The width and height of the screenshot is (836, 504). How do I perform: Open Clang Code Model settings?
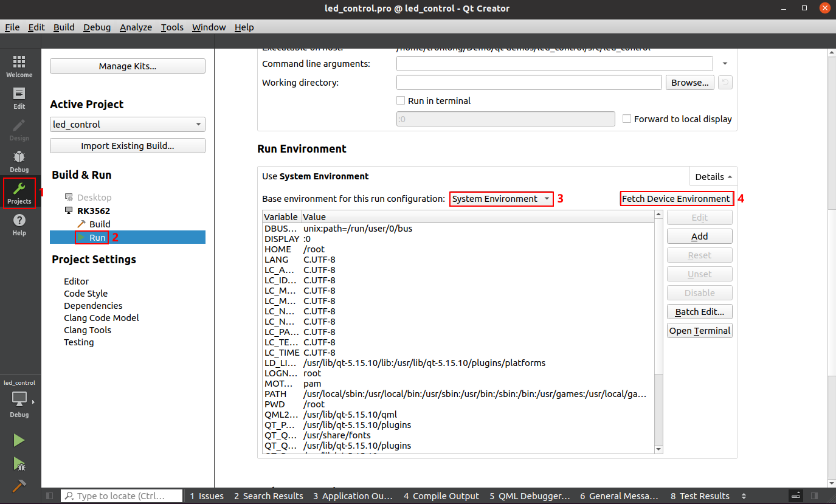(102, 318)
